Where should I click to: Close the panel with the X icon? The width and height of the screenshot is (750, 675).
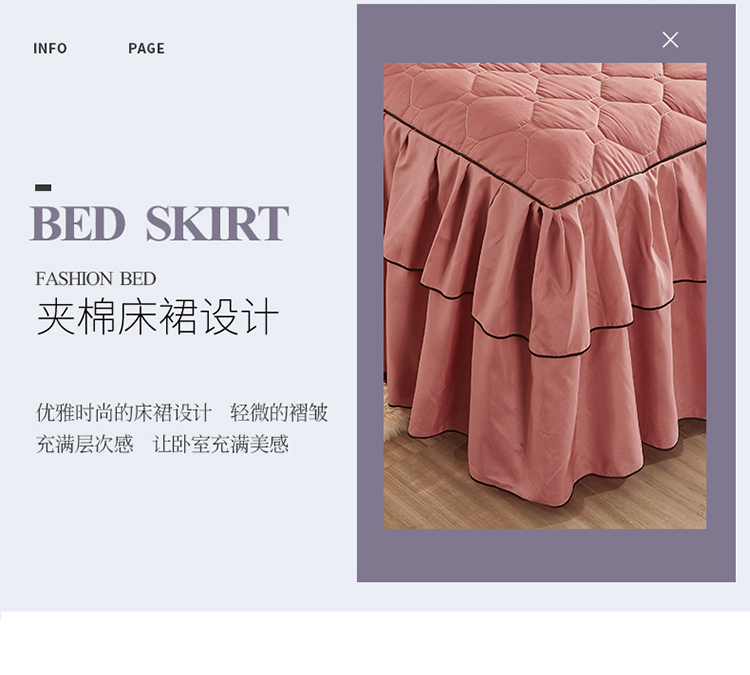670,40
